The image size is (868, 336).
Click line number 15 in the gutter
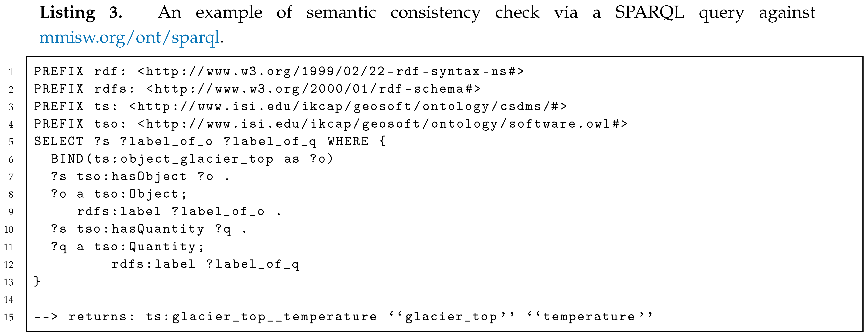(x=9, y=317)
